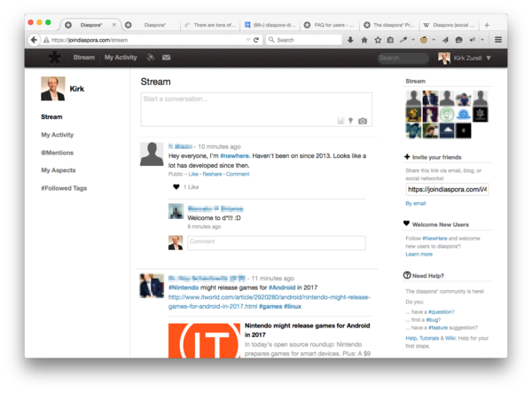Click the diaspora asterisk logo in header
This screenshot has width=532, height=393.
tap(55, 58)
